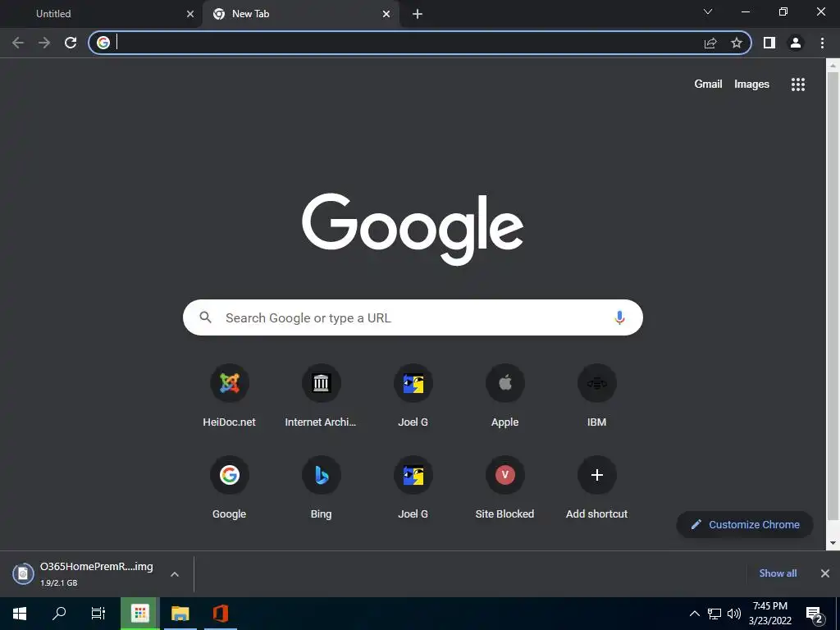Open the Google apps grid

click(798, 84)
